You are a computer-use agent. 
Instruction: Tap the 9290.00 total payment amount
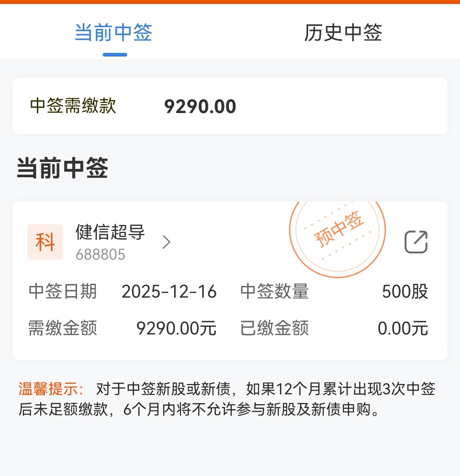coord(200,107)
